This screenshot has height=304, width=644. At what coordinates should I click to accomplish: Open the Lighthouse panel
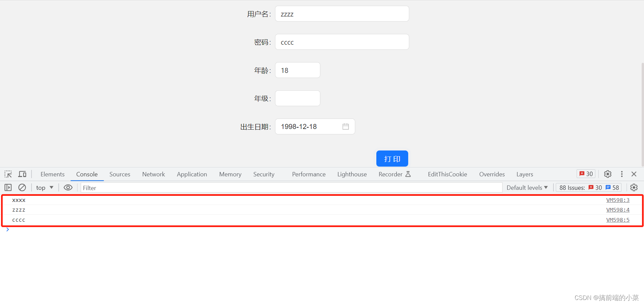352,174
